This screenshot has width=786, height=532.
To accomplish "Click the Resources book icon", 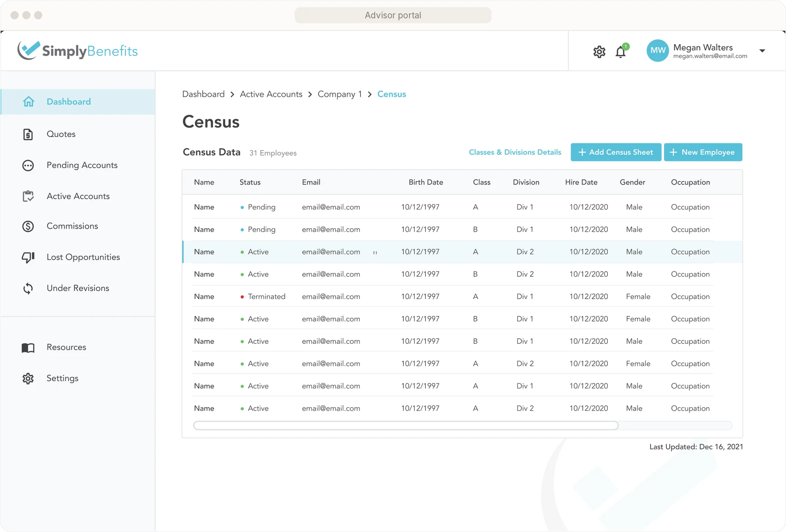I will [28, 348].
